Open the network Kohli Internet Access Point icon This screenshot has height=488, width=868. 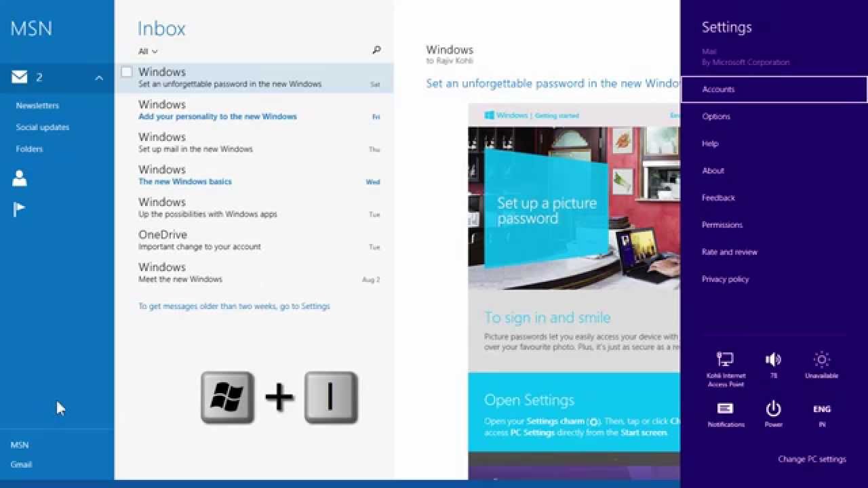[726, 360]
